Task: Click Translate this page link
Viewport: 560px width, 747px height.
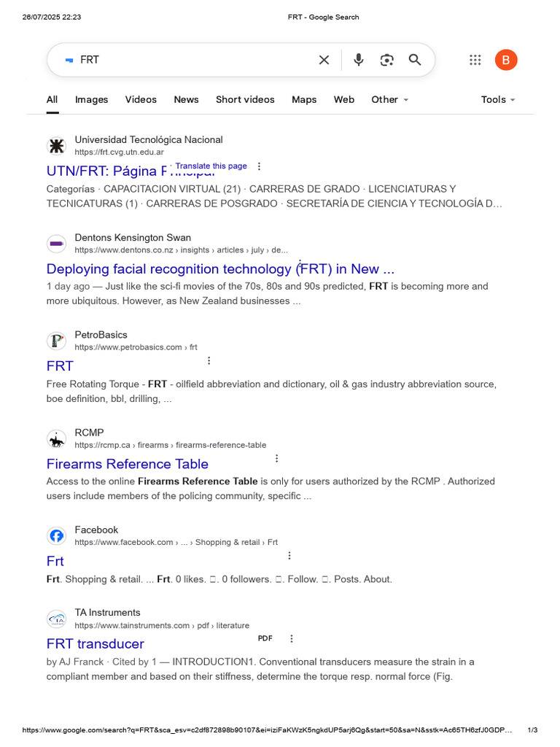Action: pyautogui.click(x=211, y=166)
